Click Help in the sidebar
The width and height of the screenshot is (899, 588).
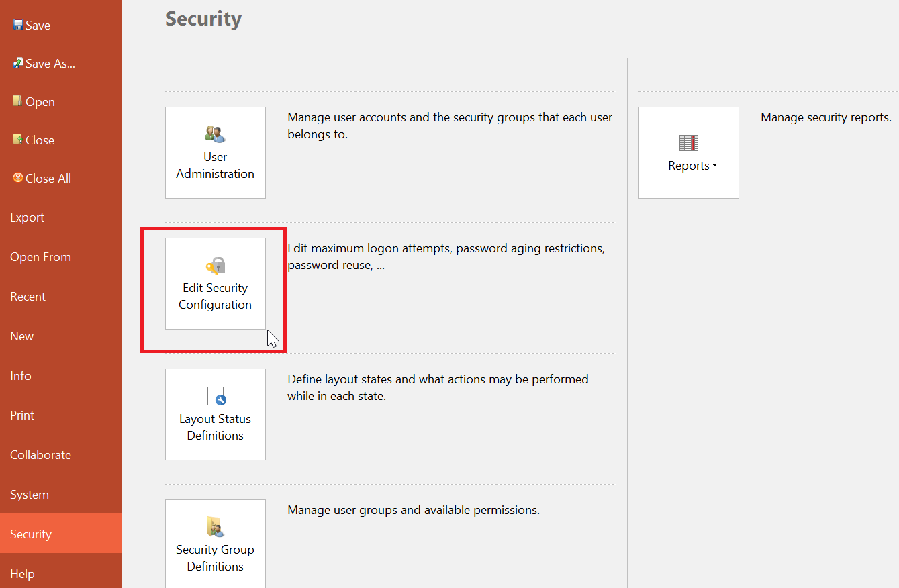point(22,574)
